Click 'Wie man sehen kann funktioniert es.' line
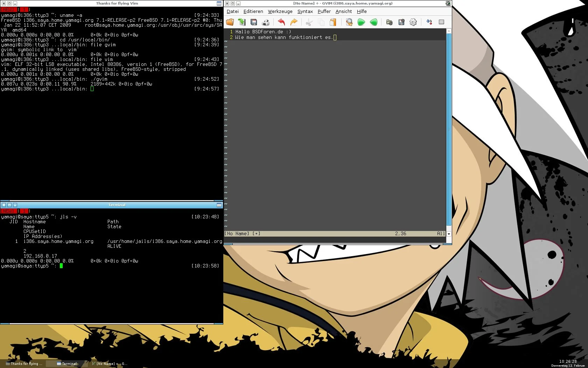This screenshot has height=368, width=588. pos(284,37)
